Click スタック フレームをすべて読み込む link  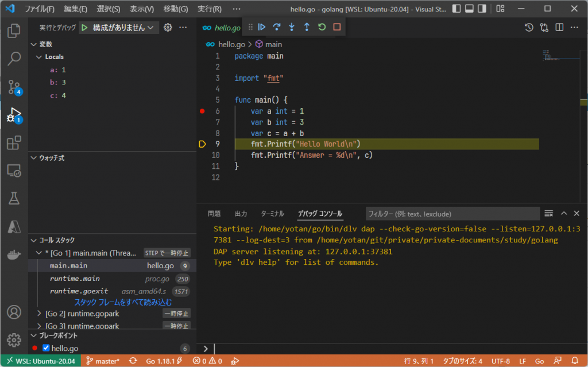point(123,302)
